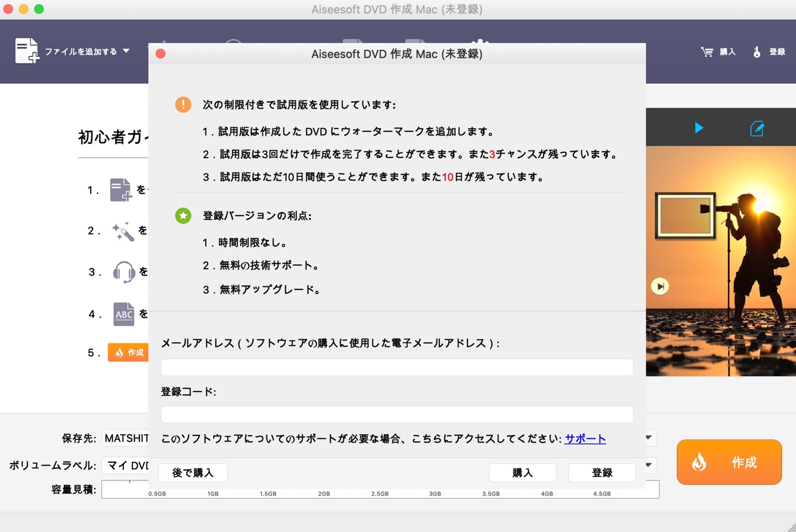
Task: Click the green macOS zoom window button
Action: pos(39,9)
